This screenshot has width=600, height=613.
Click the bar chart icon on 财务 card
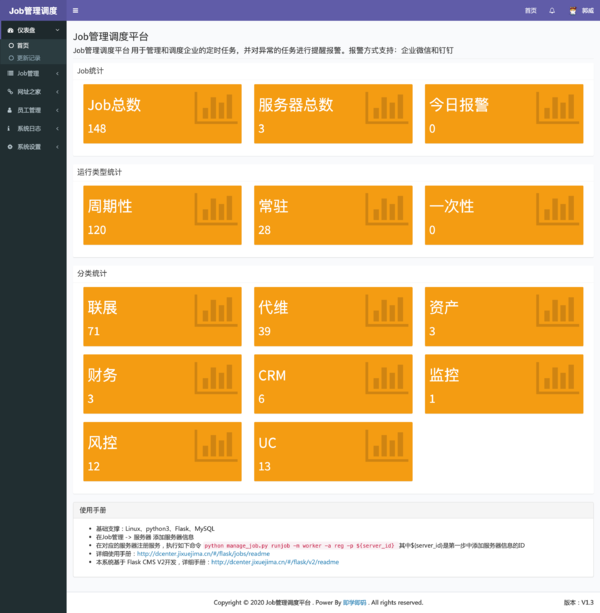216,378
